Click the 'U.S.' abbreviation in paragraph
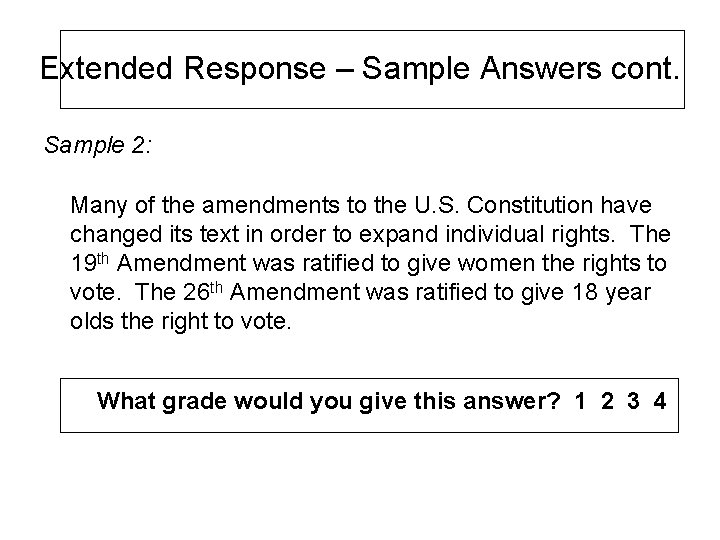The image size is (720, 540). (x=437, y=205)
